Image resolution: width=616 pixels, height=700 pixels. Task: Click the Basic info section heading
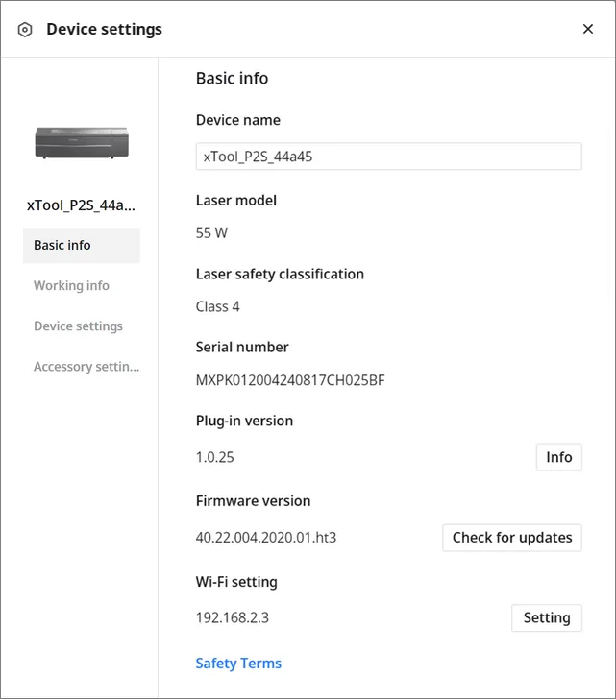click(232, 79)
